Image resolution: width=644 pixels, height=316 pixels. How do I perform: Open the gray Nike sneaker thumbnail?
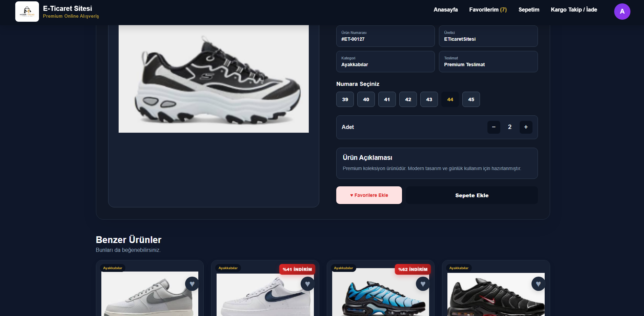coord(150,294)
